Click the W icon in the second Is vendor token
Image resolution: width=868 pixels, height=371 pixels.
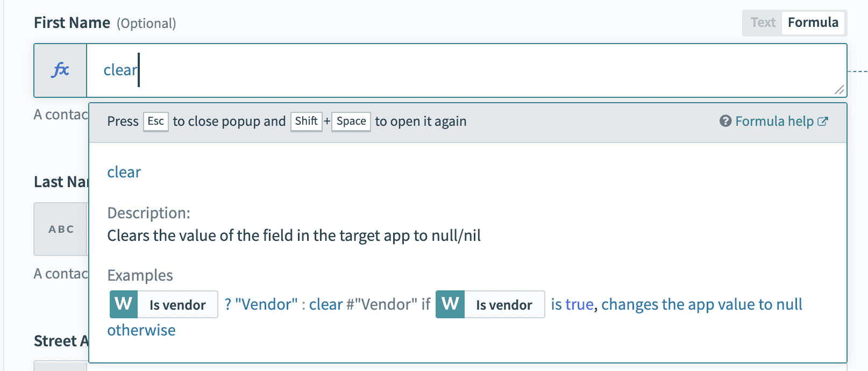pyautogui.click(x=450, y=304)
